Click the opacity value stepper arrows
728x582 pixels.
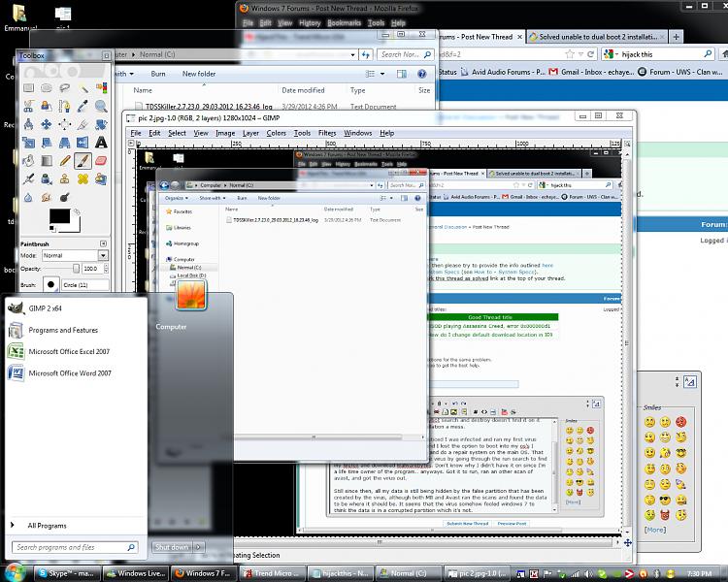point(107,269)
